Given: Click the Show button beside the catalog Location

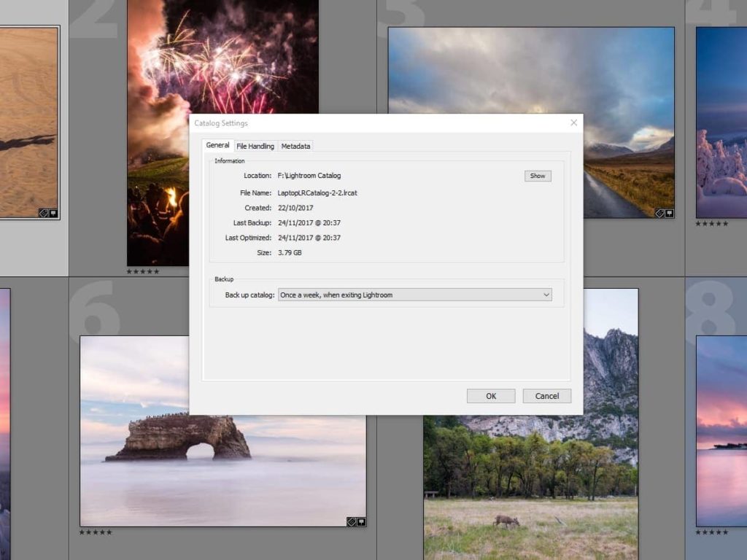Looking at the screenshot, I should click(538, 176).
